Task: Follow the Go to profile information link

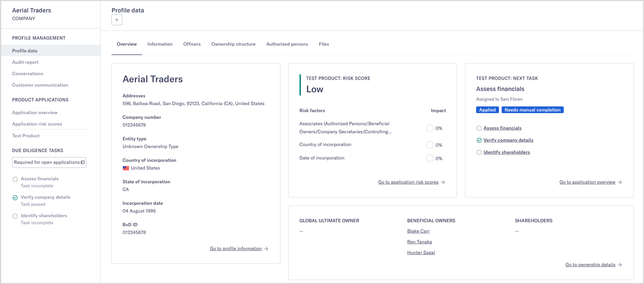Action: coord(236,248)
